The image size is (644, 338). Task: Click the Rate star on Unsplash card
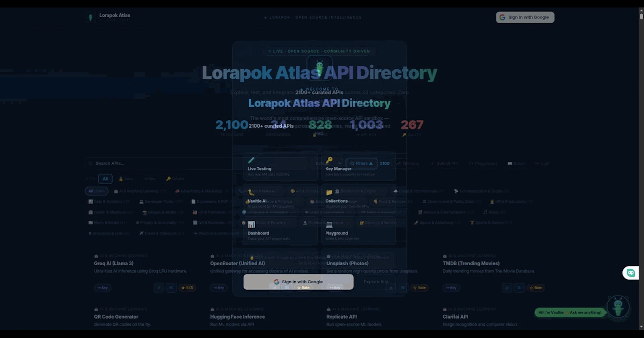pos(420,288)
